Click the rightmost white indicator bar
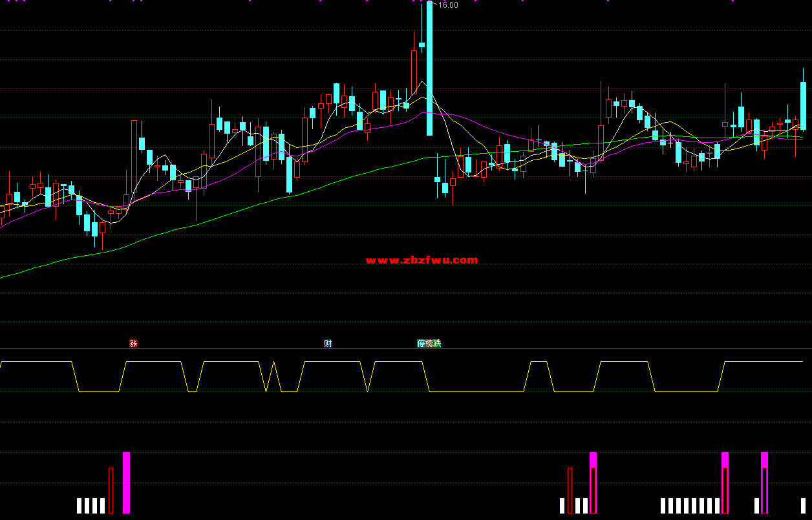The width and height of the screenshot is (812, 520). click(803, 505)
